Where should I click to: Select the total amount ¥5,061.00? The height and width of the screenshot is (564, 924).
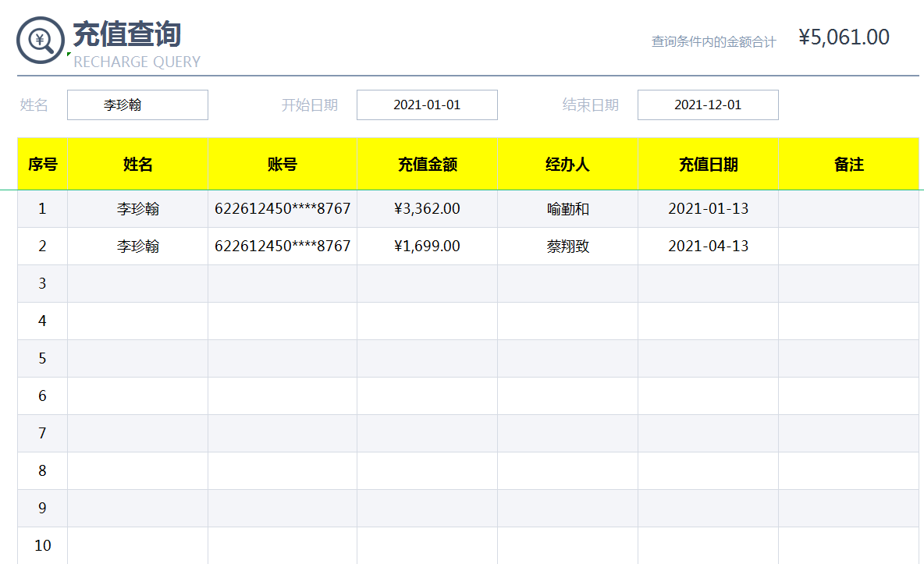point(844,37)
